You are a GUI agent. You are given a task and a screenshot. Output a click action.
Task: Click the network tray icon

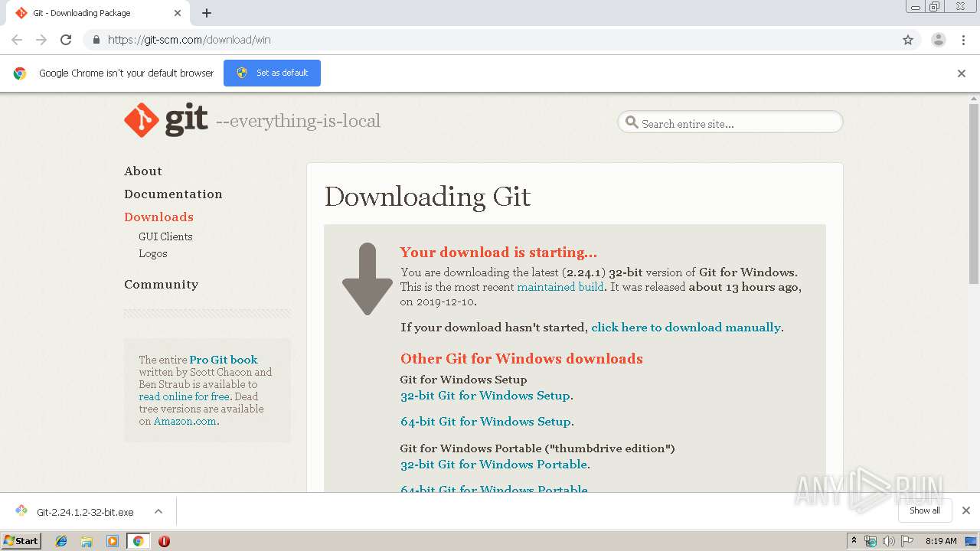click(871, 541)
